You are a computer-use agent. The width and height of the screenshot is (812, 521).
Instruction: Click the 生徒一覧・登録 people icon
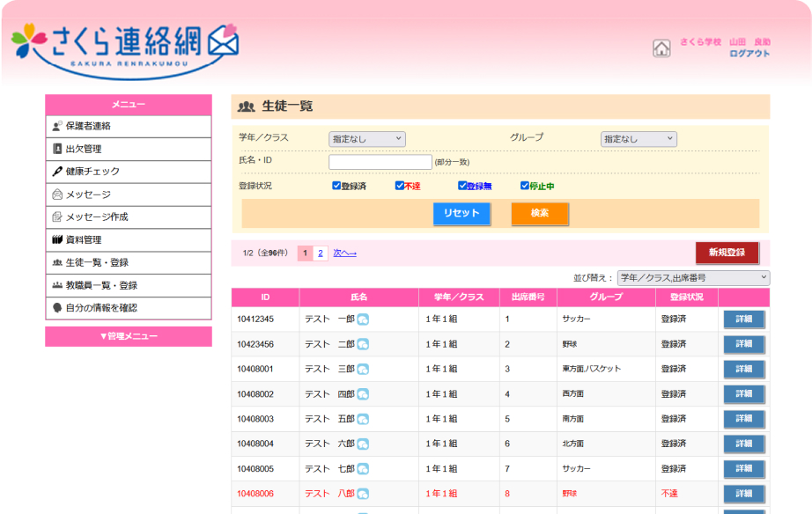click(x=57, y=262)
